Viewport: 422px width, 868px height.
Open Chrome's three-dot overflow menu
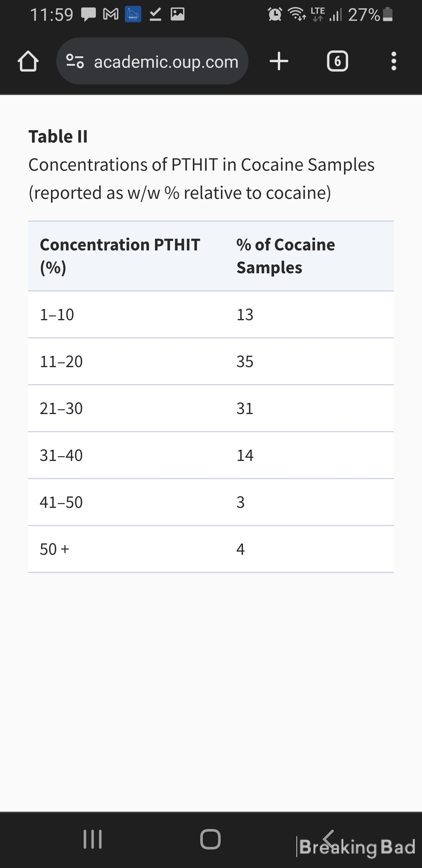[x=393, y=61]
